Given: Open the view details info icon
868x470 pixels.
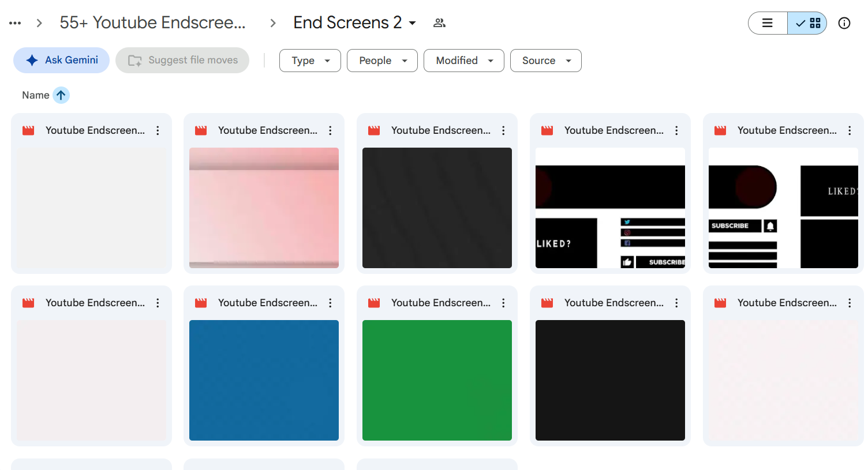Looking at the screenshot, I should click(x=844, y=23).
